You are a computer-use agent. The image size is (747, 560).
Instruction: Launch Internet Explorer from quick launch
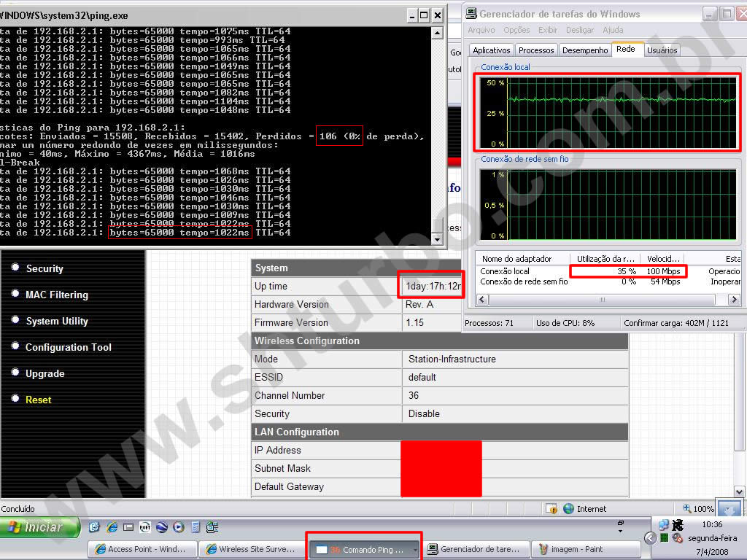pos(112,527)
